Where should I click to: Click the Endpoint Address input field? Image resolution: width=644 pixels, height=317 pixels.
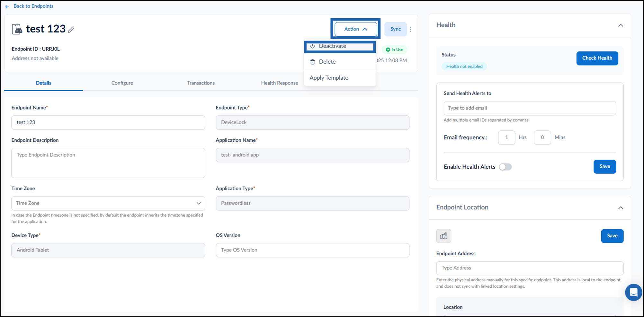coord(530,268)
